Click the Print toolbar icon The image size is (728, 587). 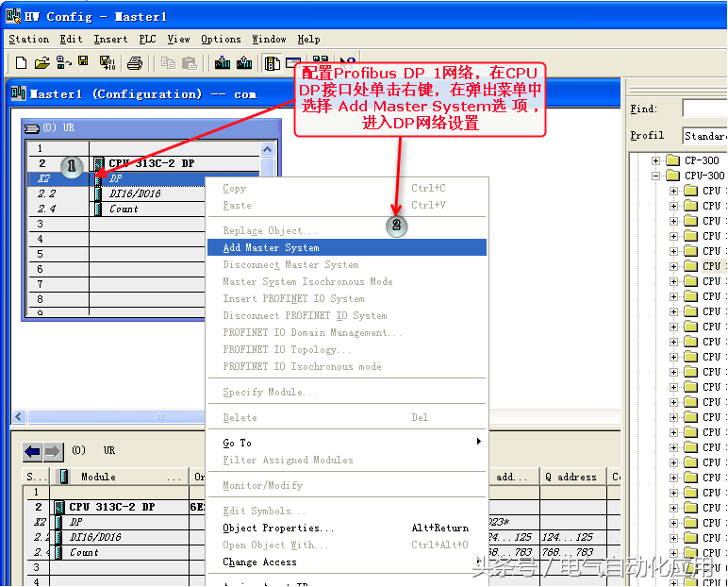coord(135,63)
